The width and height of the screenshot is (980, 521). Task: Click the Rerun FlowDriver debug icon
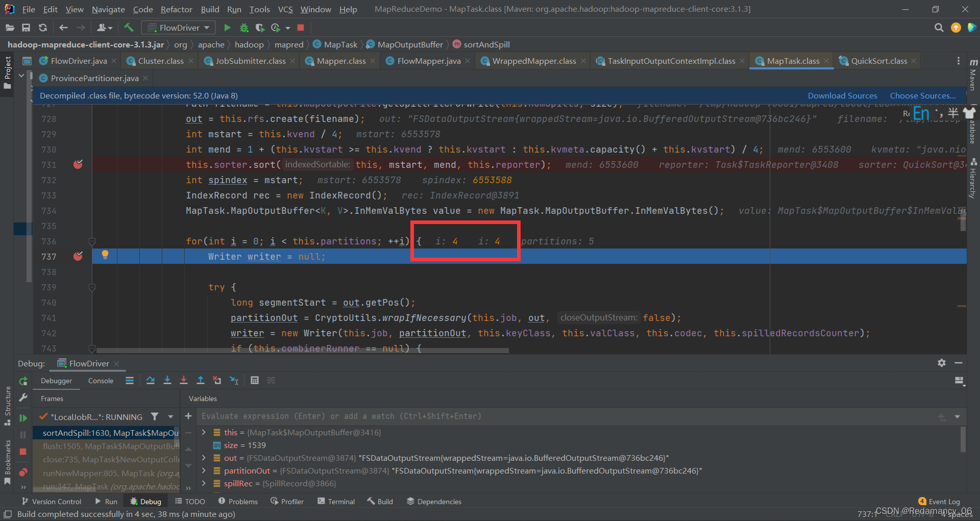[x=23, y=381]
